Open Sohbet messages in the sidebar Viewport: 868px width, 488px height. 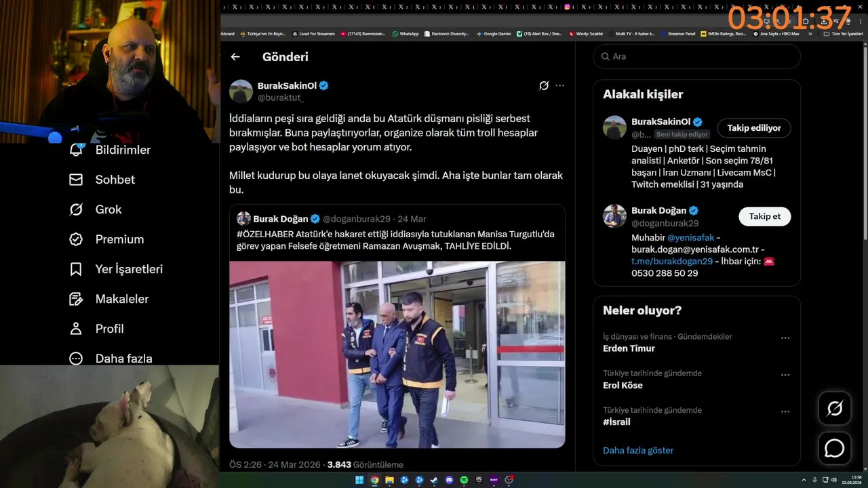(102, 180)
